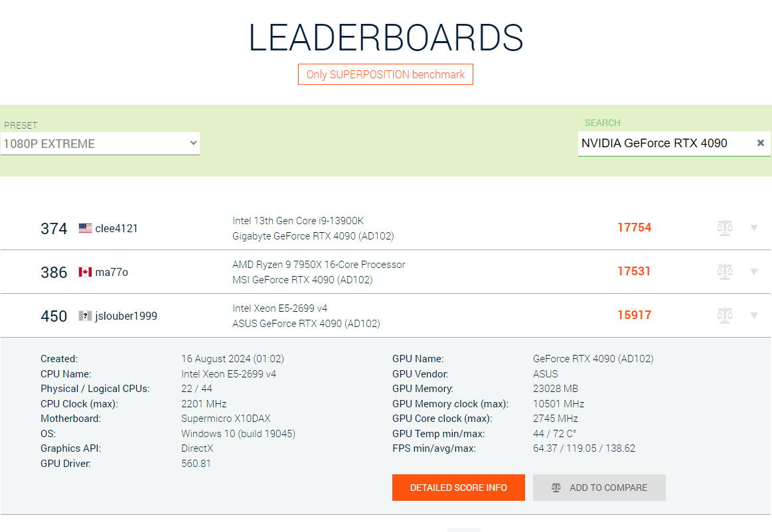Viewport: 772px width, 532px height.
Task: Click motherboard value Supermicro X10DAX
Action: point(226,419)
